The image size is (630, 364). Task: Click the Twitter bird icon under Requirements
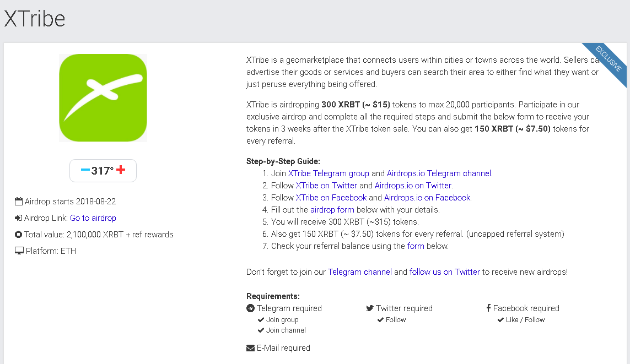click(x=370, y=308)
